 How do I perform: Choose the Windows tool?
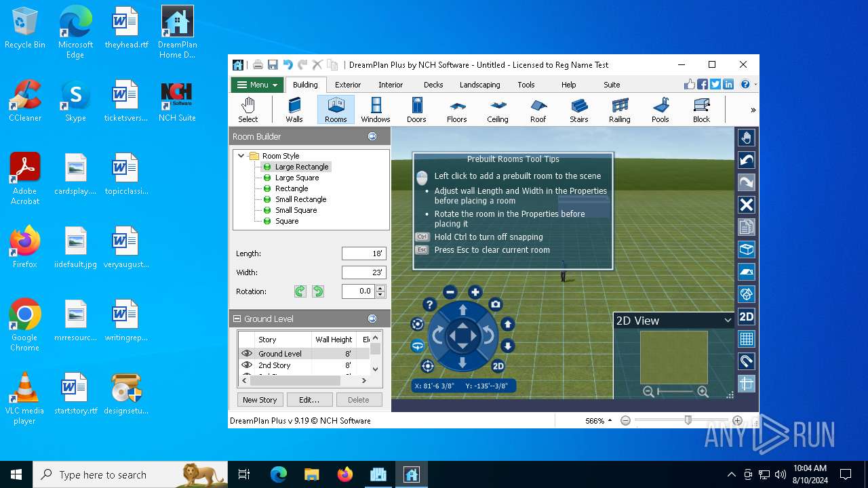pos(376,110)
